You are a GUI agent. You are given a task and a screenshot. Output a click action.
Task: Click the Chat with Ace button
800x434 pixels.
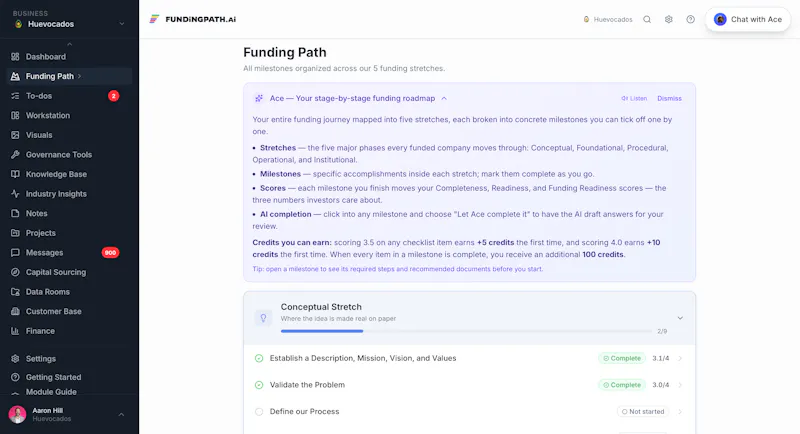(748, 19)
